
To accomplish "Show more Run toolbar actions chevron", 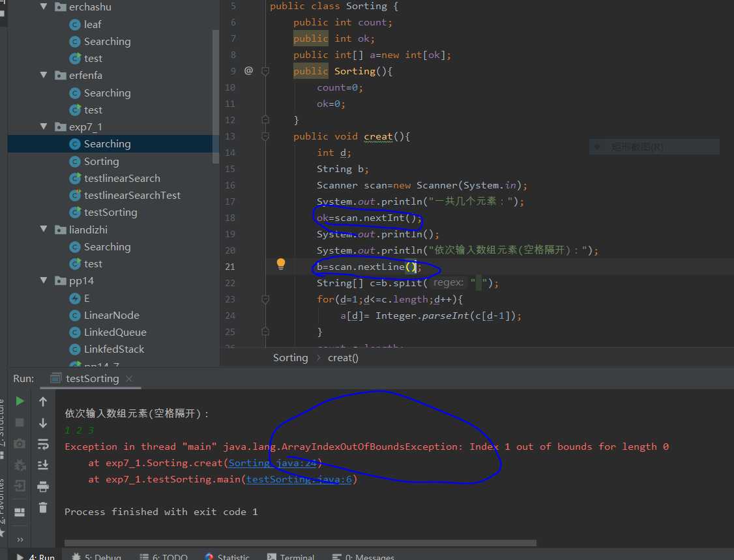I will tap(20, 539).
